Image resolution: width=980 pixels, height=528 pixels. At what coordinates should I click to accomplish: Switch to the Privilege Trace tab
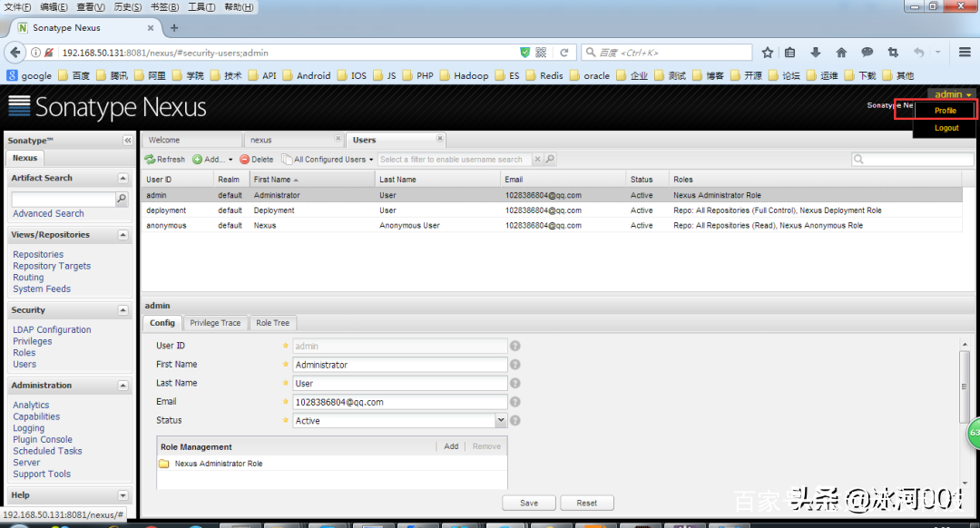point(215,323)
